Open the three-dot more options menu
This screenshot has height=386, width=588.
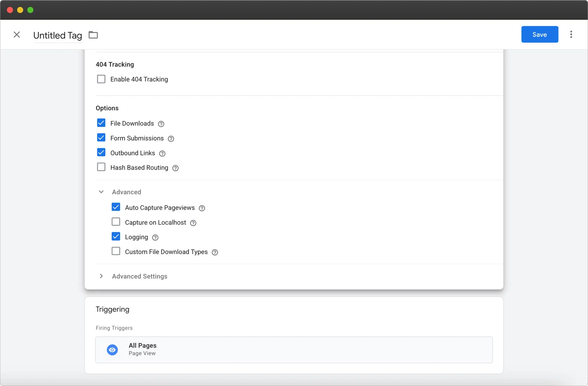click(571, 34)
